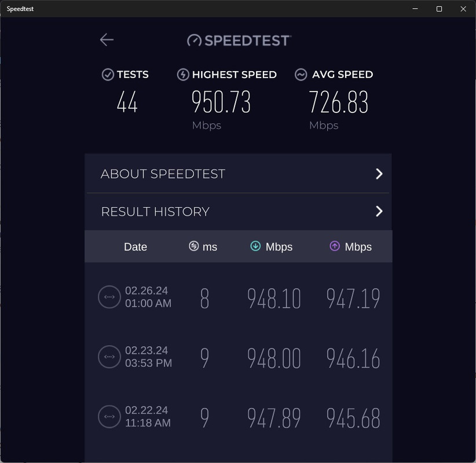
Task: Click ping value 9 for 02.22.24
Action: [x=204, y=418]
